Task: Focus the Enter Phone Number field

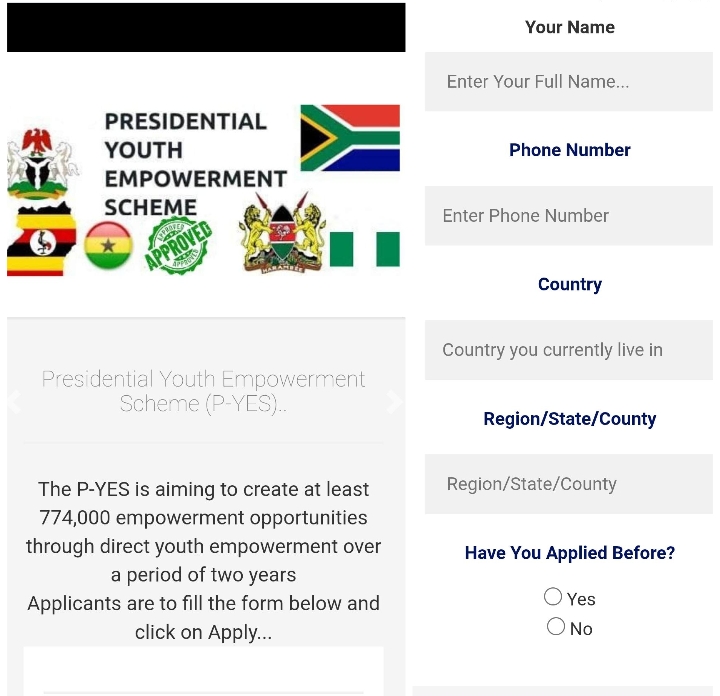Action: point(568,216)
